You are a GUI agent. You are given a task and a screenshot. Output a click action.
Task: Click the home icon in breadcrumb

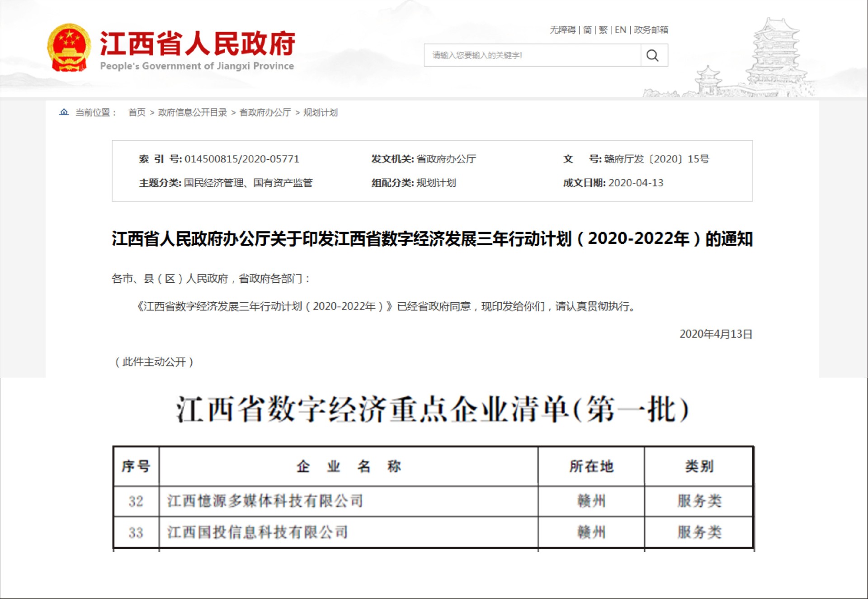point(64,112)
